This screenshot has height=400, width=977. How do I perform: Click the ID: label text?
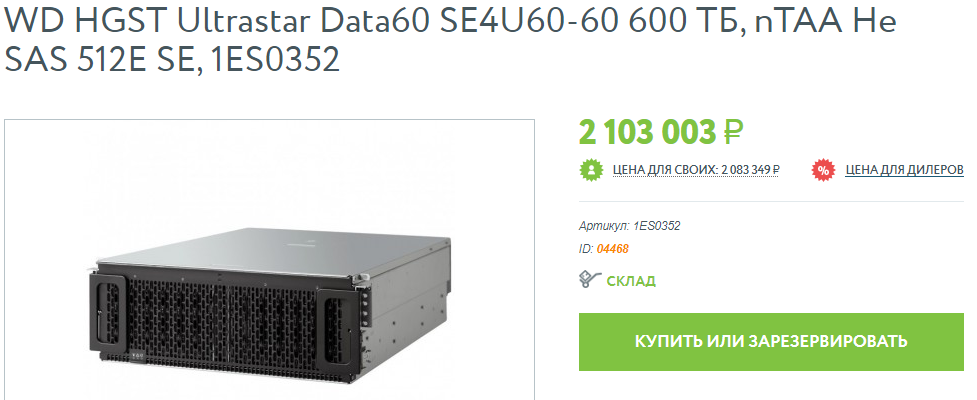tap(586, 249)
